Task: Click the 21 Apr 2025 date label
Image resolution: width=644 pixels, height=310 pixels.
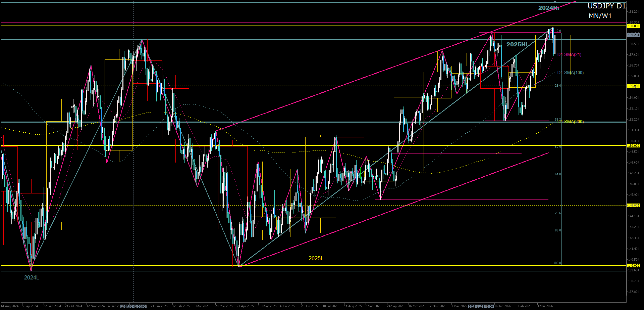Action: [245, 306]
